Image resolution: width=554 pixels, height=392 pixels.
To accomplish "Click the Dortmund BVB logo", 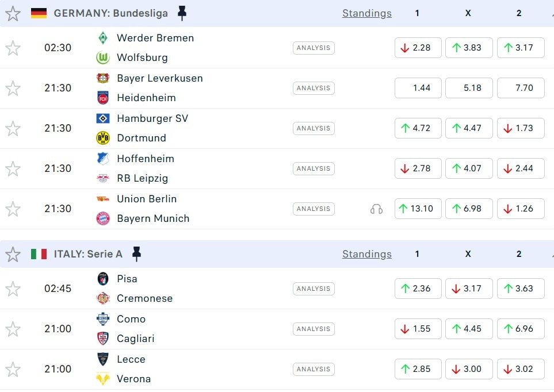I will click(103, 138).
